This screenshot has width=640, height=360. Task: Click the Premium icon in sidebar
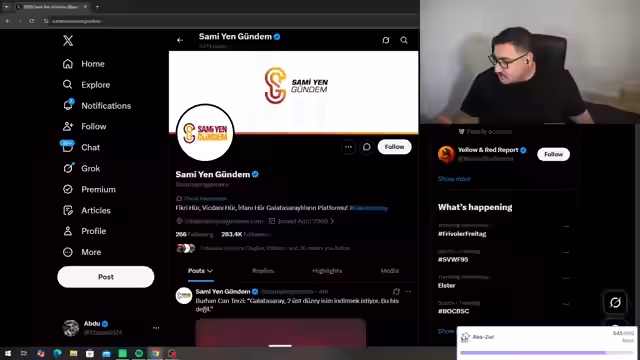coord(68,189)
